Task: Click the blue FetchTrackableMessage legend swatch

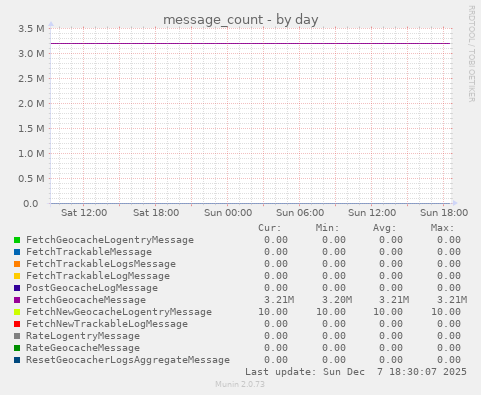Action: point(17,252)
